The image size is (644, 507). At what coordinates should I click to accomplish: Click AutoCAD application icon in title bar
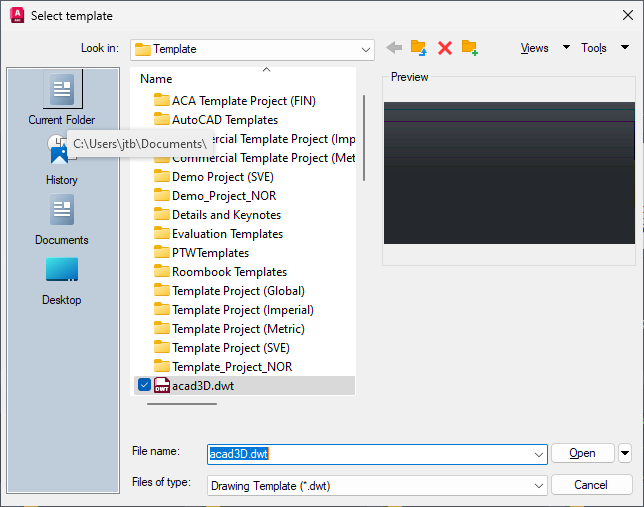pos(17,15)
